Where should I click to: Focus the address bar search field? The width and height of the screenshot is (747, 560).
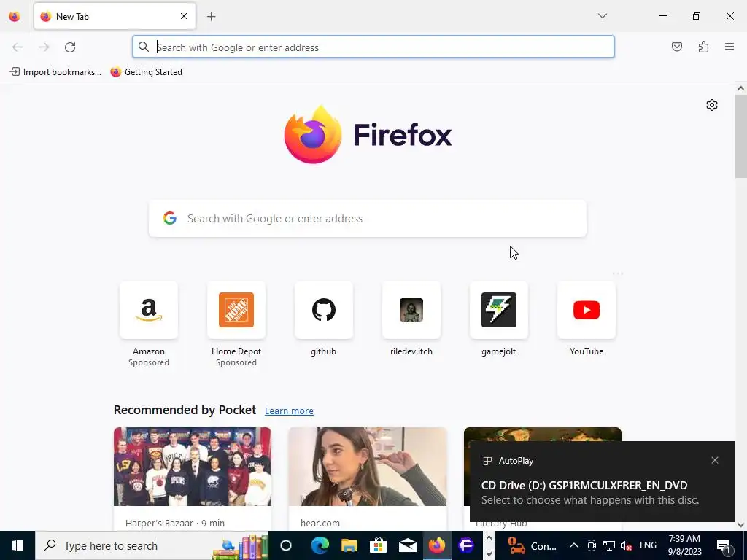[373, 47]
